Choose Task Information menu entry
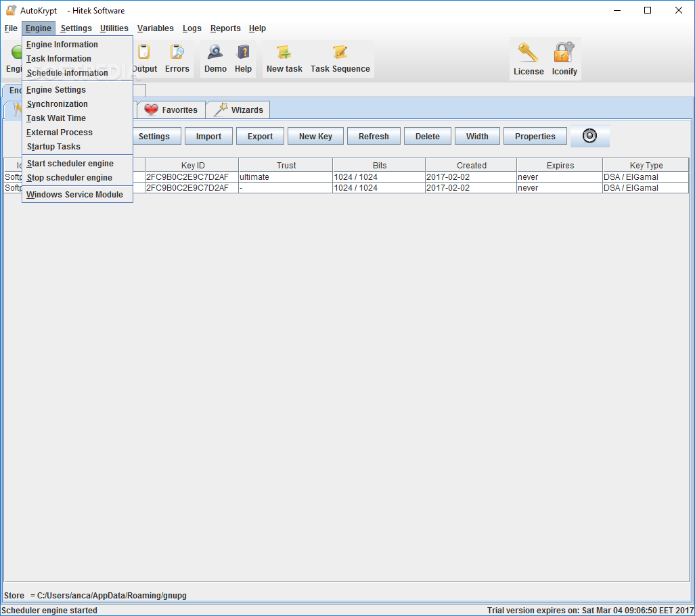695x616 pixels. [x=77, y=58]
